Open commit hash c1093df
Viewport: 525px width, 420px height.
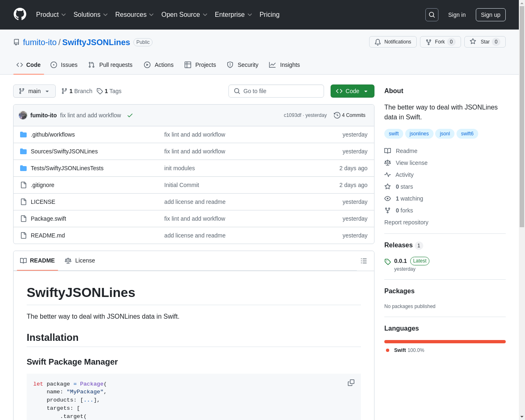point(292,115)
